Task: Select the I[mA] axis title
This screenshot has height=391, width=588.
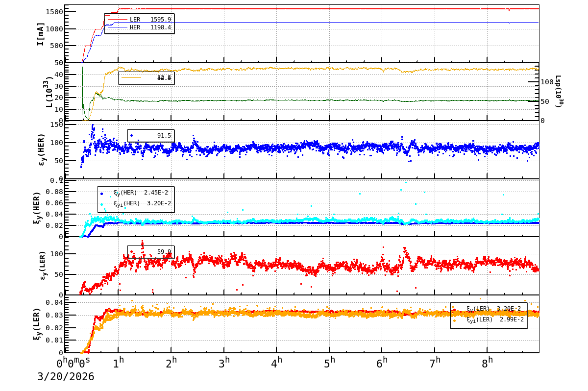Action: (x=41, y=34)
